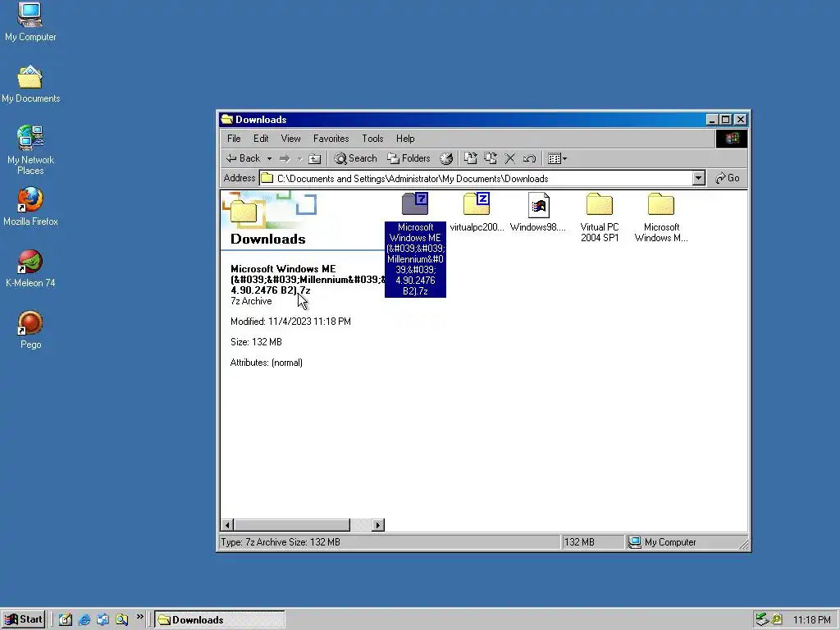The height and width of the screenshot is (630, 840).
Task: Open the Tools menu
Action: pos(372,138)
